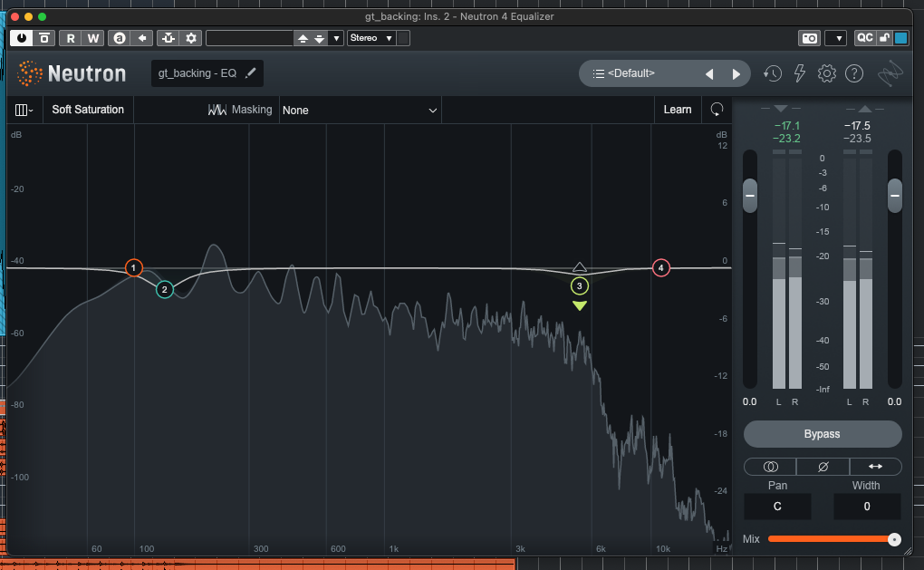924x570 pixels.
Task: Toggle the plug-in power (activate) button
Action: 22,38
